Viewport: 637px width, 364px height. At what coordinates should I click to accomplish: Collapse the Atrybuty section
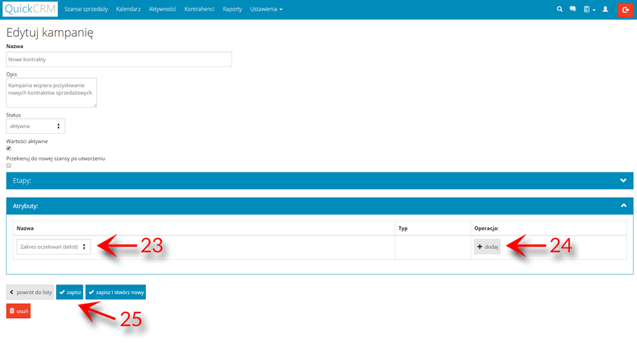click(623, 205)
